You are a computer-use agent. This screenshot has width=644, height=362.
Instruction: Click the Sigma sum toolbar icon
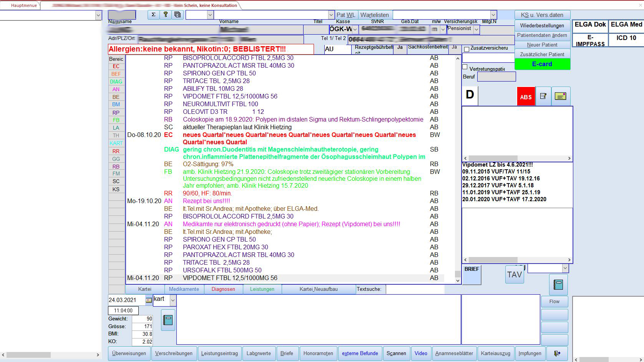tap(153, 15)
